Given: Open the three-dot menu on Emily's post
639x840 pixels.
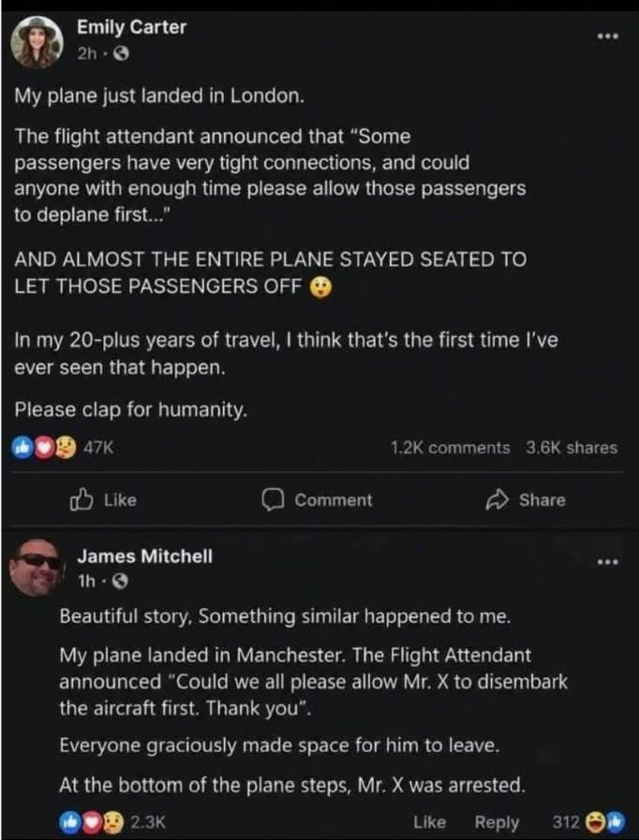Looking at the screenshot, I should 608,36.
